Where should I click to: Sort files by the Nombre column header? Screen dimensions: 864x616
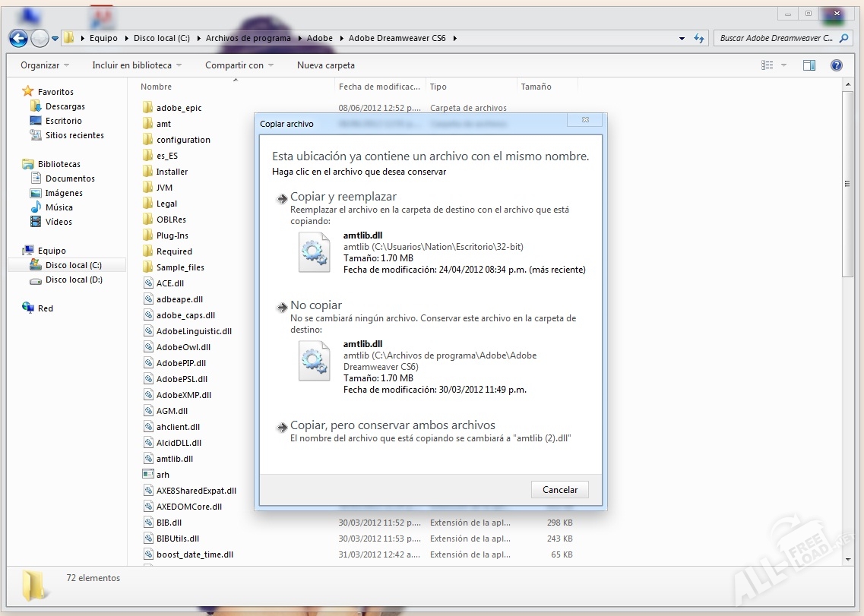pyautogui.click(x=157, y=87)
